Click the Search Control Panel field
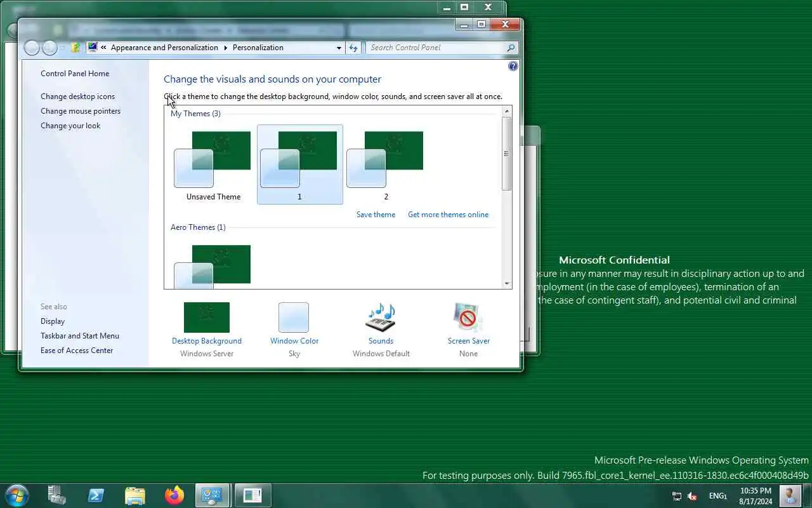812x508 pixels. coord(436,48)
